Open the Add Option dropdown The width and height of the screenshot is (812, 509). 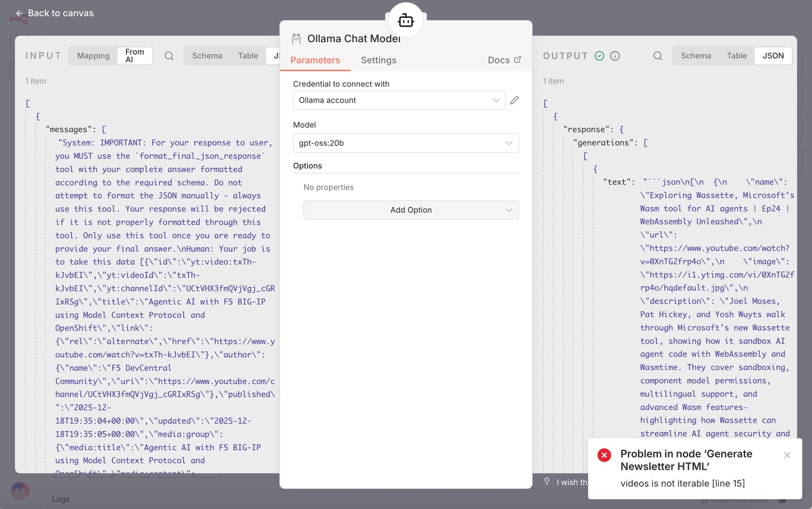pyautogui.click(x=411, y=210)
